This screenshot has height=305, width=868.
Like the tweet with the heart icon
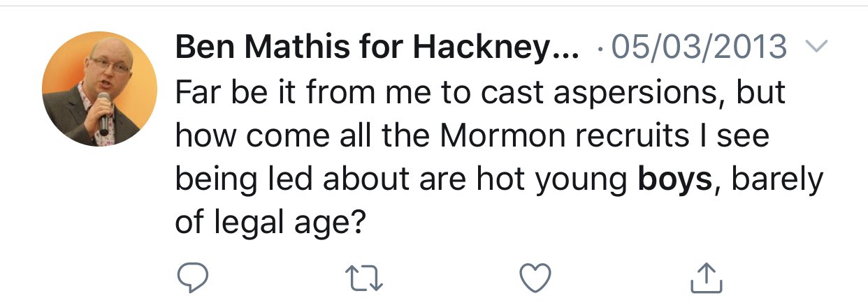click(536, 278)
